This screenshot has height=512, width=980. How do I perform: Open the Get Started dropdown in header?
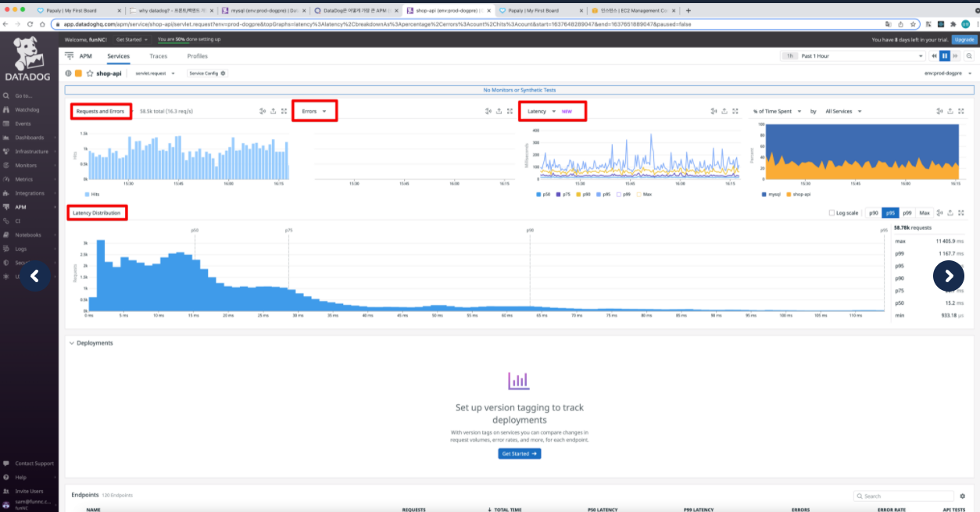[x=131, y=39]
